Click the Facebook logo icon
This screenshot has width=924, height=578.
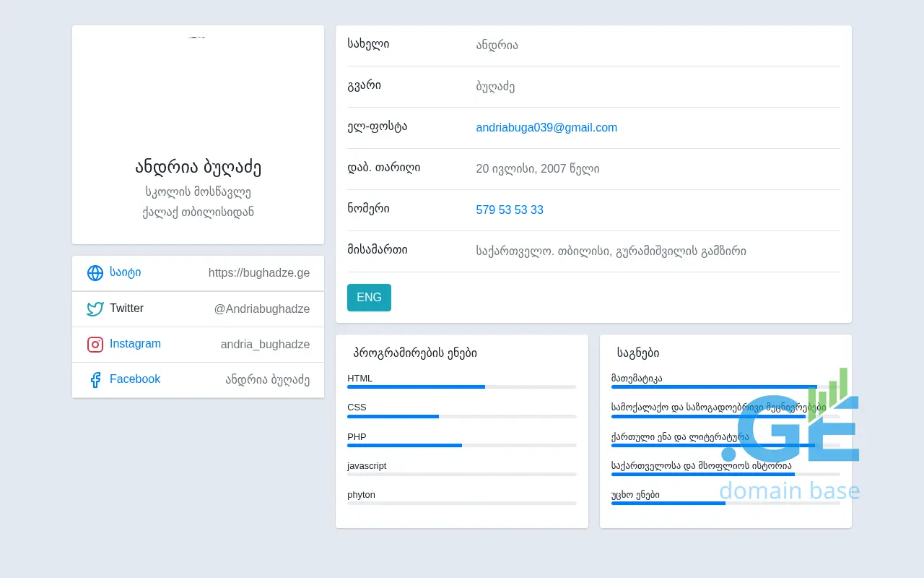(x=95, y=379)
